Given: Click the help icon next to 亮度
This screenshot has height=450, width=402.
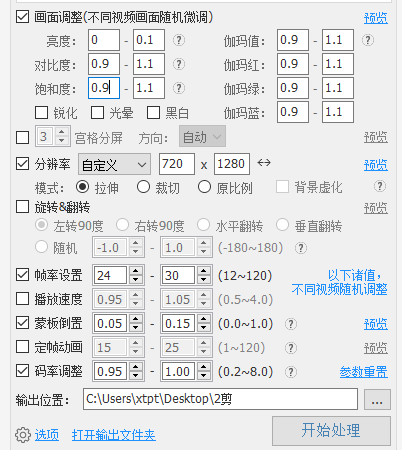Looking at the screenshot, I should coord(179,40).
